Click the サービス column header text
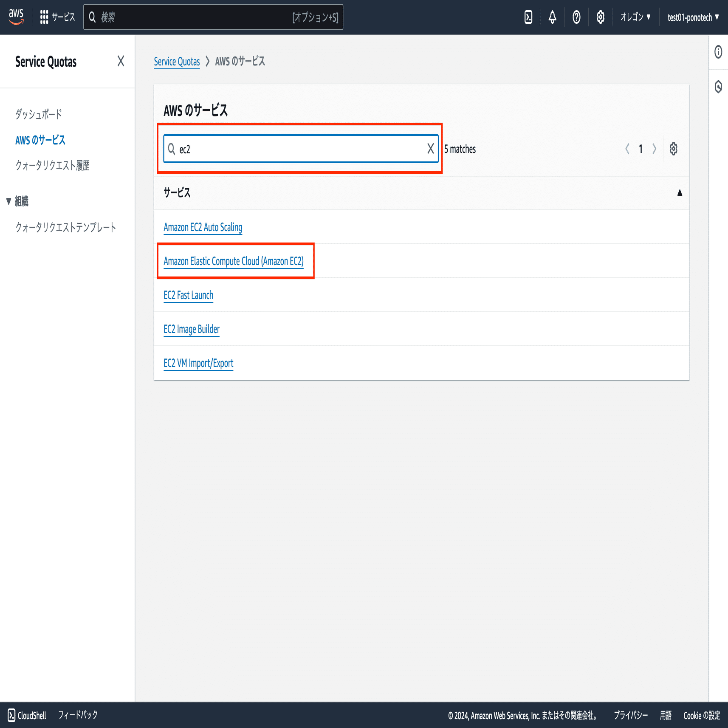728x728 pixels. coord(177,193)
